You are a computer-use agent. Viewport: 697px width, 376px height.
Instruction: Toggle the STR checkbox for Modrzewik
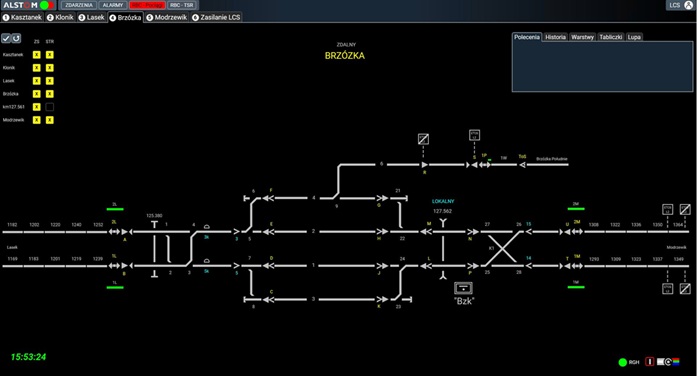[x=50, y=120]
